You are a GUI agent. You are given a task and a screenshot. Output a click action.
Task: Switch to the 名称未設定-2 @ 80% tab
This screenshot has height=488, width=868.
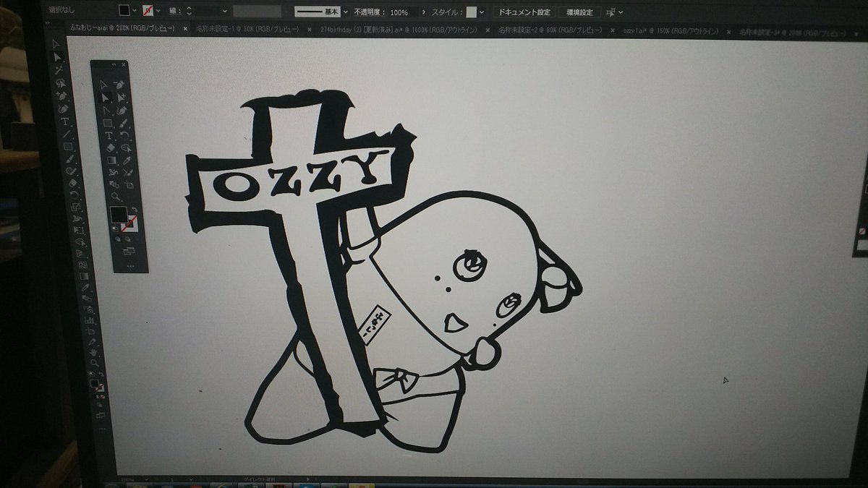click(x=551, y=30)
